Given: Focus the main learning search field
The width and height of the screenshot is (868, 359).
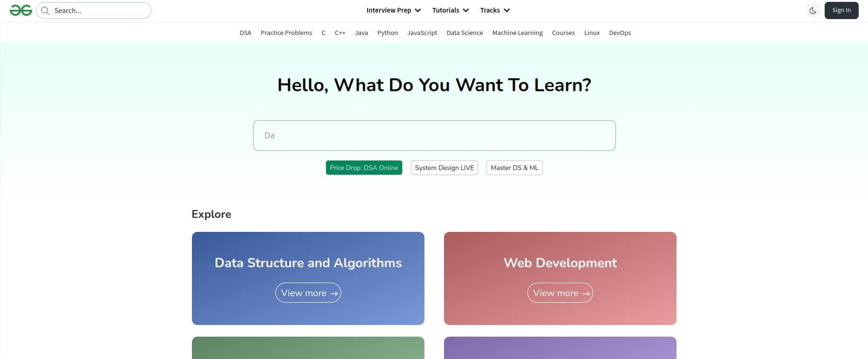Looking at the screenshot, I should [434, 135].
